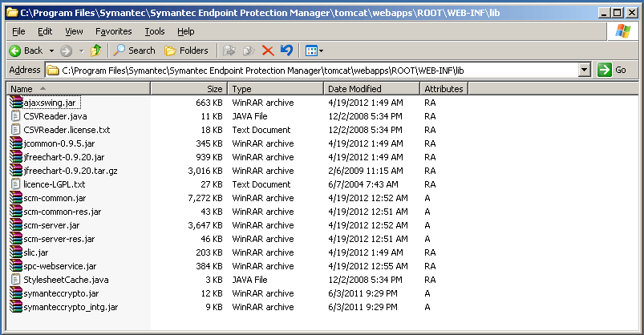Viewport: 644px width, 335px height.
Task: Click the licence-LGPL.txt file name
Action: [55, 184]
